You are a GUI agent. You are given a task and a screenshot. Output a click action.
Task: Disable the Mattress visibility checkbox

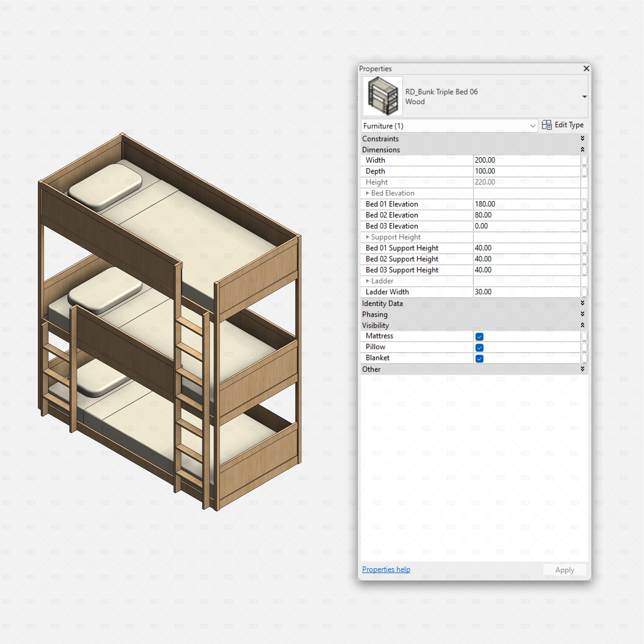(x=479, y=337)
